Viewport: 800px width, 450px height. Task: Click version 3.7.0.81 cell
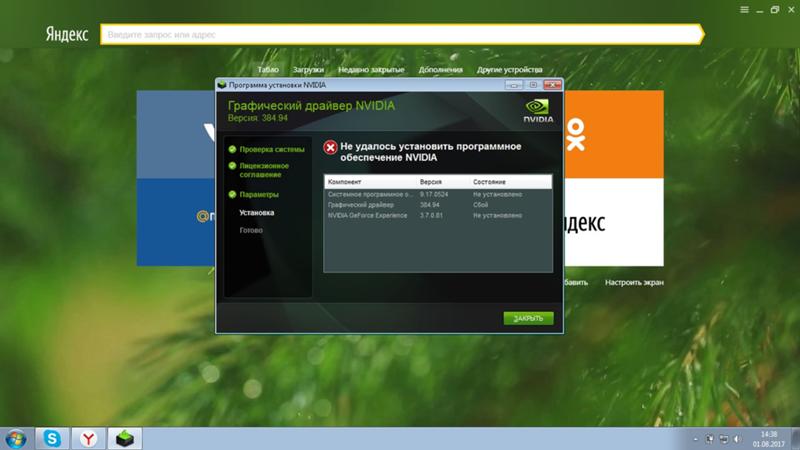tap(431, 215)
